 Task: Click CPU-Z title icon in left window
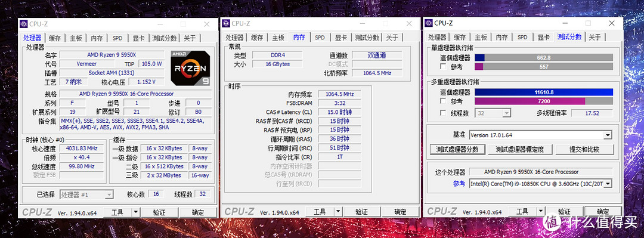click(x=24, y=24)
